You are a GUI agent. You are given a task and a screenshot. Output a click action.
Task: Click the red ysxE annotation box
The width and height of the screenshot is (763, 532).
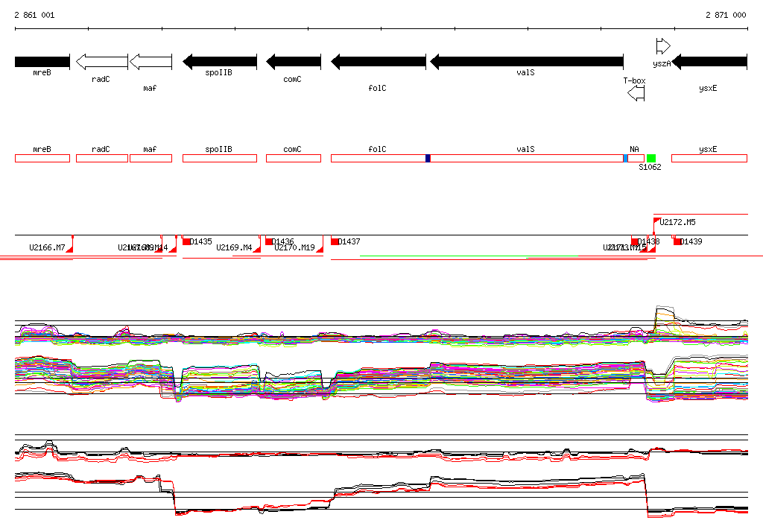click(x=709, y=158)
